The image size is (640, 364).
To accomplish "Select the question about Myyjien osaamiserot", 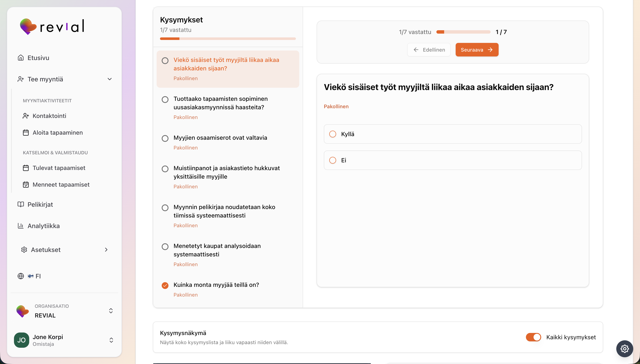I will point(220,138).
